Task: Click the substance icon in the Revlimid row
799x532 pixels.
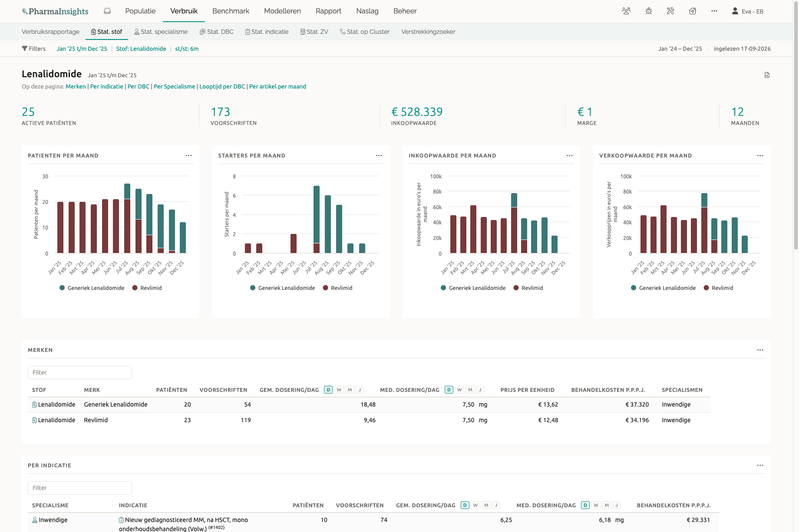Action: tap(34, 420)
